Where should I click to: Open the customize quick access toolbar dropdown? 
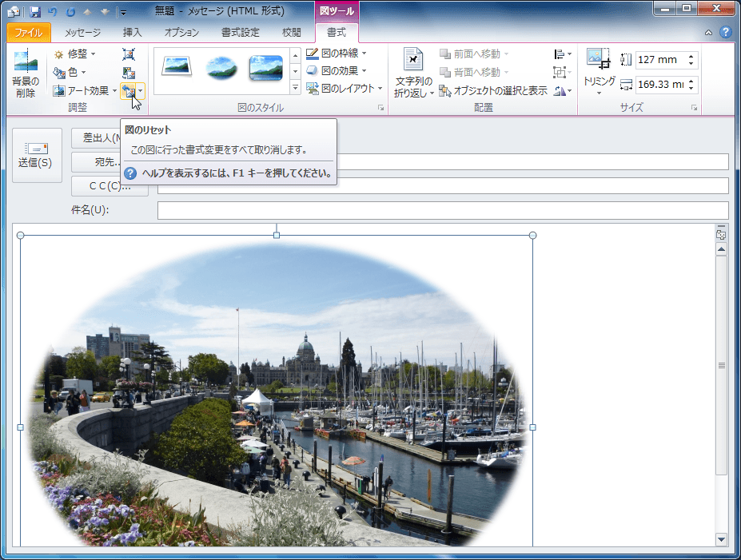[x=123, y=12]
